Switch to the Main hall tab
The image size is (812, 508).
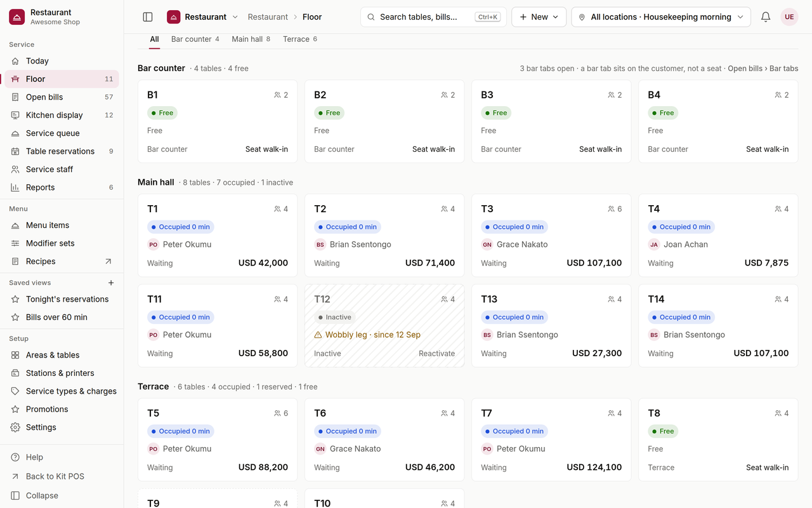(x=251, y=39)
